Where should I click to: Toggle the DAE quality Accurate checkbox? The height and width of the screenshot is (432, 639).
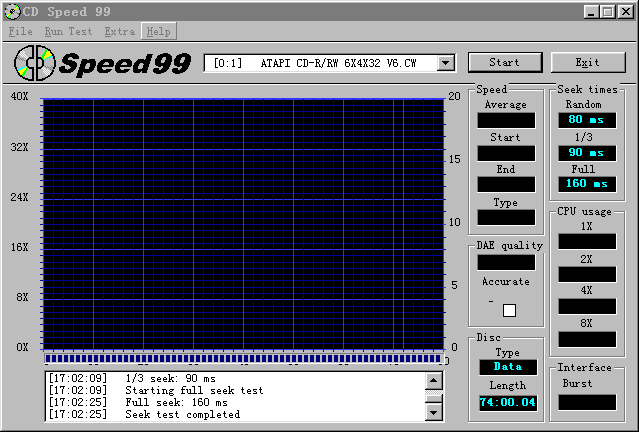click(x=509, y=310)
